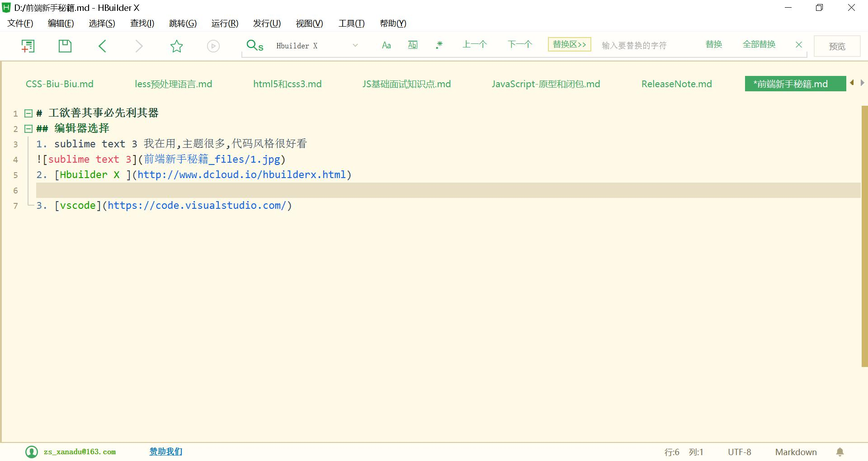The width and height of the screenshot is (868, 461).
Task: Open the 工具(T) menu
Action: click(x=351, y=24)
